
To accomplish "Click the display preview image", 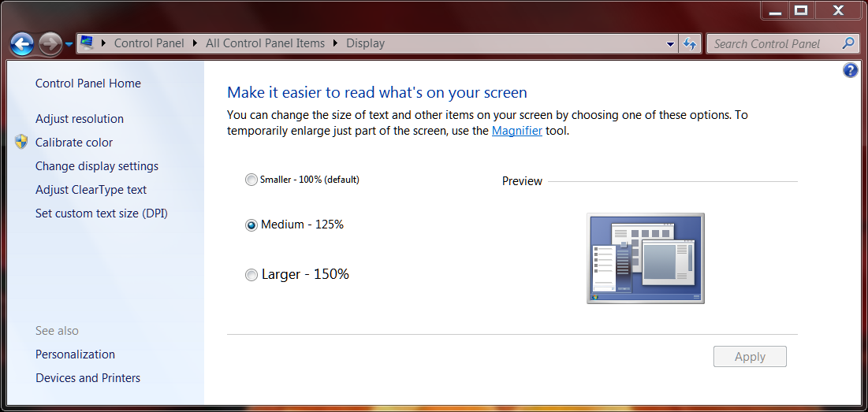I will click(646, 258).
